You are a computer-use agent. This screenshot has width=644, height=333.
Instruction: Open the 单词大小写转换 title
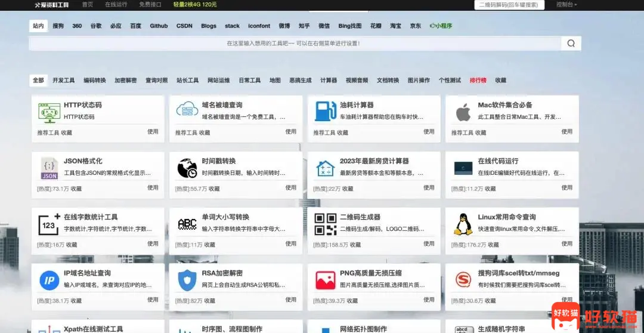coord(226,217)
